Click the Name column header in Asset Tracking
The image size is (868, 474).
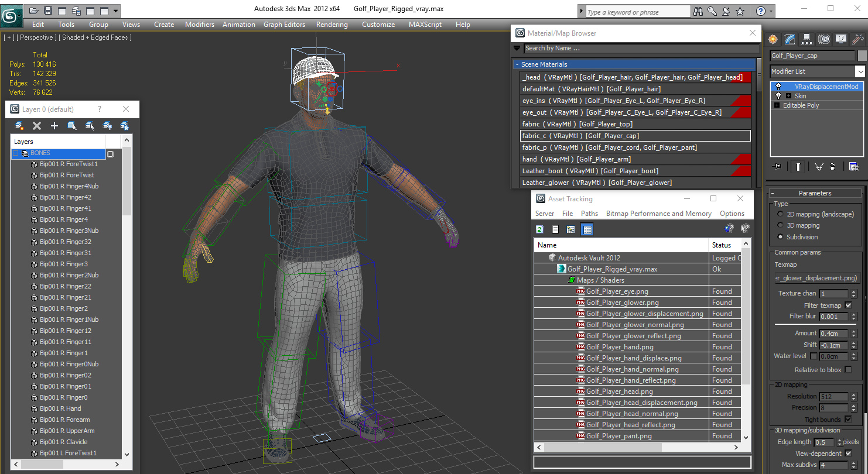tap(621, 245)
